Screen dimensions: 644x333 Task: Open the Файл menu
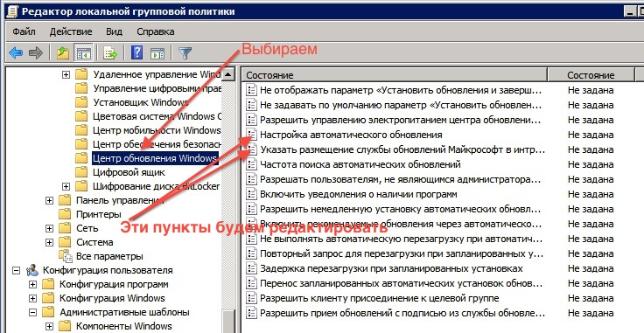pos(24,31)
